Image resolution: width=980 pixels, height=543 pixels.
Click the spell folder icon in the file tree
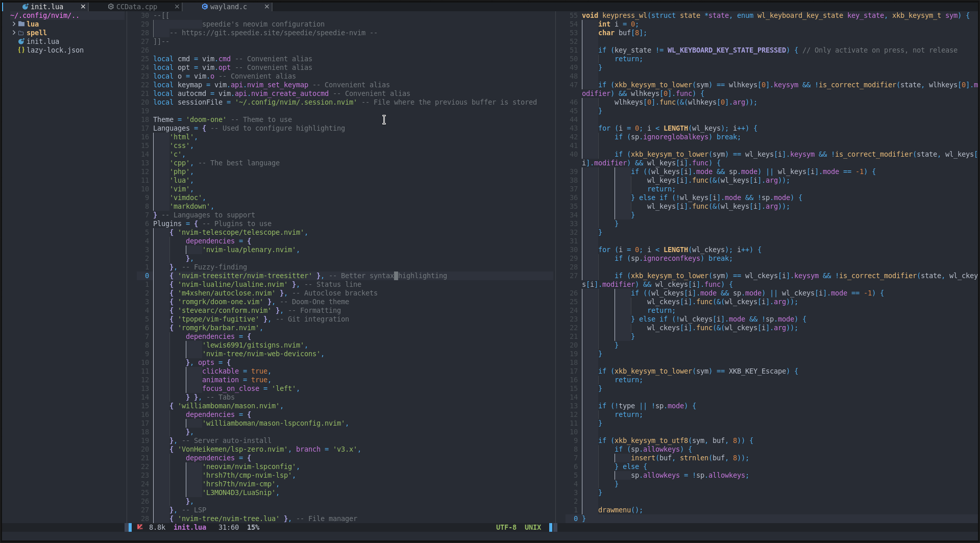point(21,33)
